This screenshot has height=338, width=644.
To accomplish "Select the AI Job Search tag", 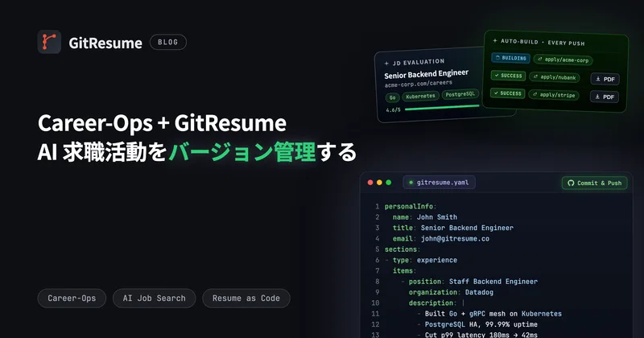I will (154, 298).
